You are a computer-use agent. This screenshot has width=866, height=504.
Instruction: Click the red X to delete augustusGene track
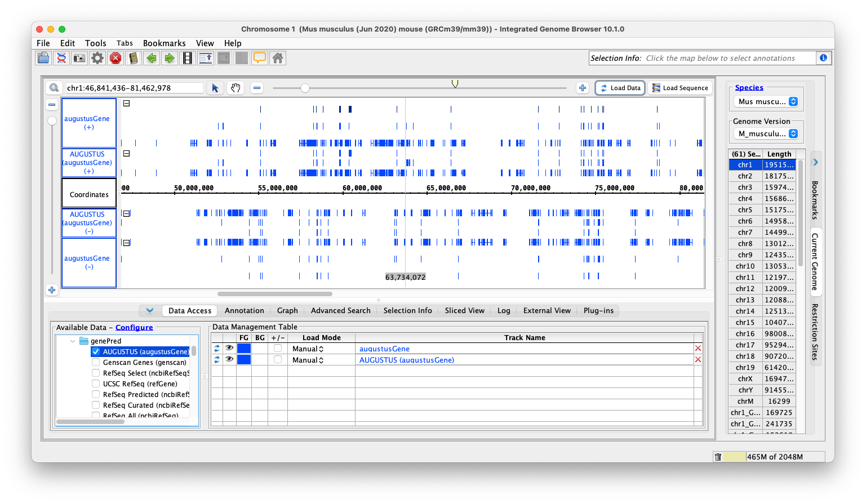[698, 349]
